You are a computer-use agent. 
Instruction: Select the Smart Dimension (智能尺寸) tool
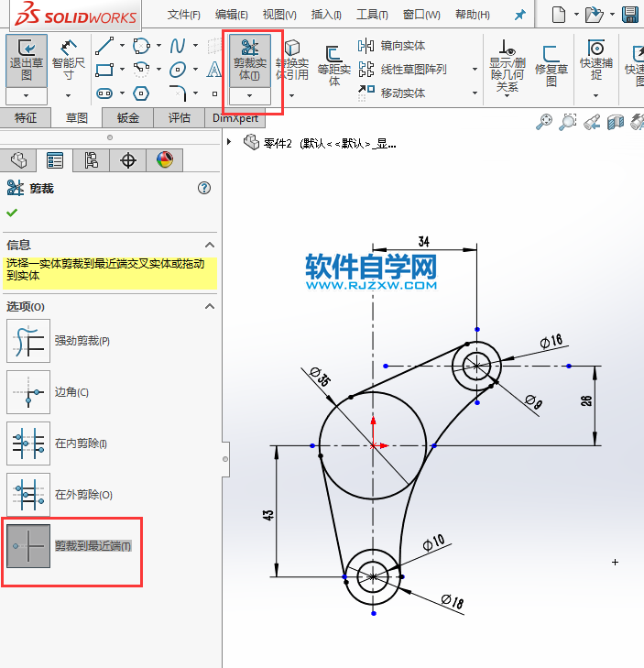pos(69,60)
